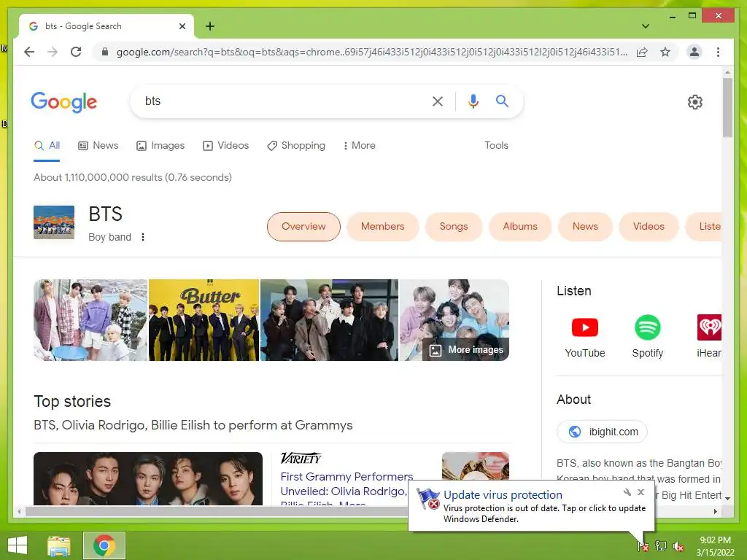Clear the search box with the X
Screen dimensions: 747x560
click(x=438, y=101)
